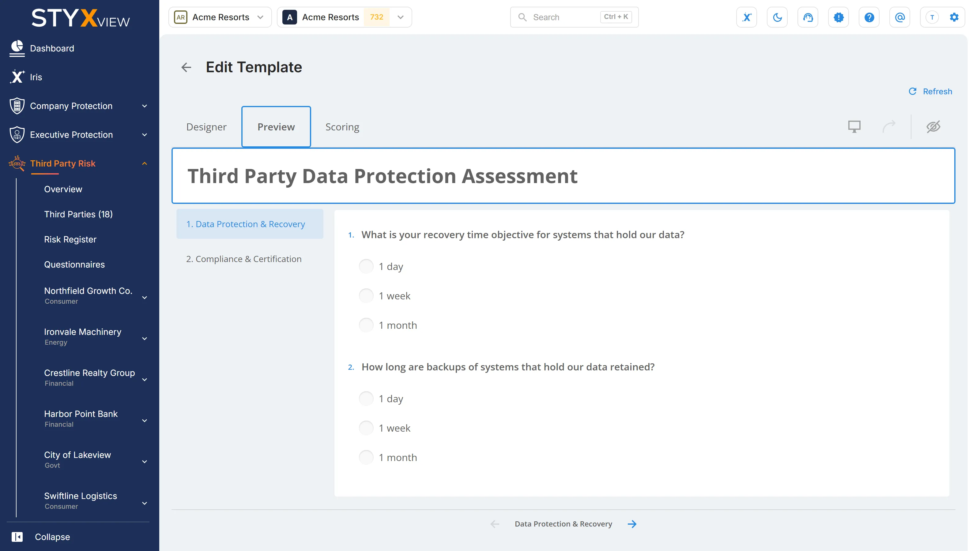
Task: Open the Acme Resorts 732 company dropdown
Action: tap(344, 17)
